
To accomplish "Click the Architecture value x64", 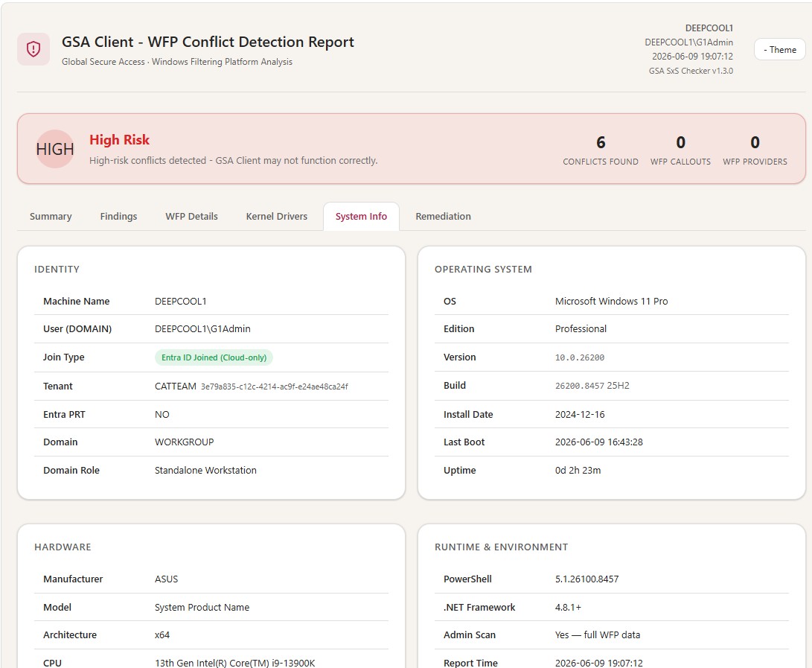I will pos(162,634).
